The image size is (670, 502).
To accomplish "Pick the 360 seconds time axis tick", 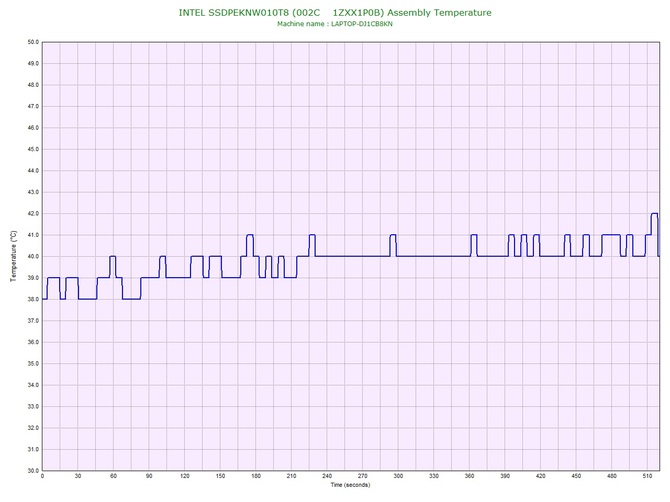I will click(469, 476).
